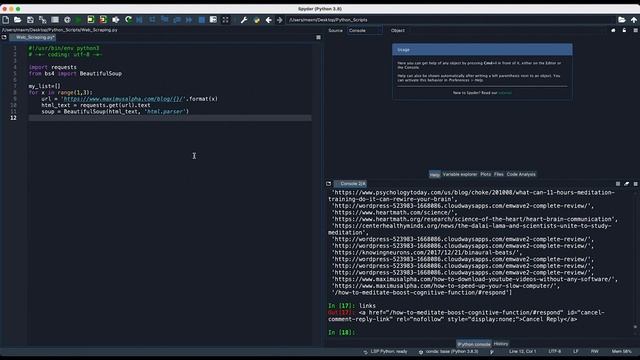Viewport: 640px width, 360px height.
Task: Click editor line 12 in the code area
Action: 169,118
